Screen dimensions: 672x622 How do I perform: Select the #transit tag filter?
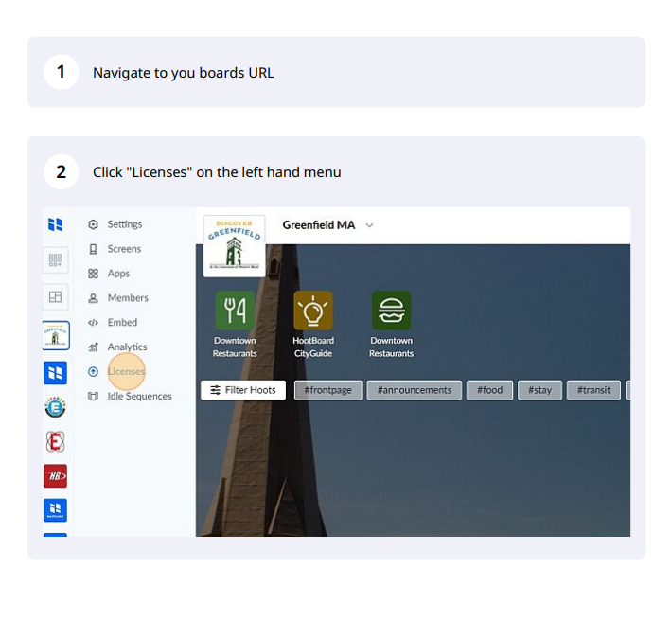(x=594, y=390)
